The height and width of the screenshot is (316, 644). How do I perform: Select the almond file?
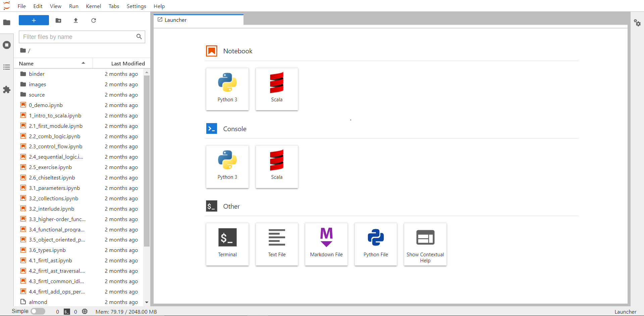(x=79, y=302)
